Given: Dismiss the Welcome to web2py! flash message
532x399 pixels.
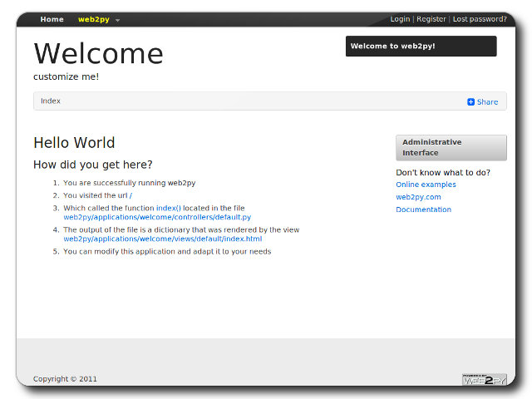Looking at the screenshot, I should [421, 47].
